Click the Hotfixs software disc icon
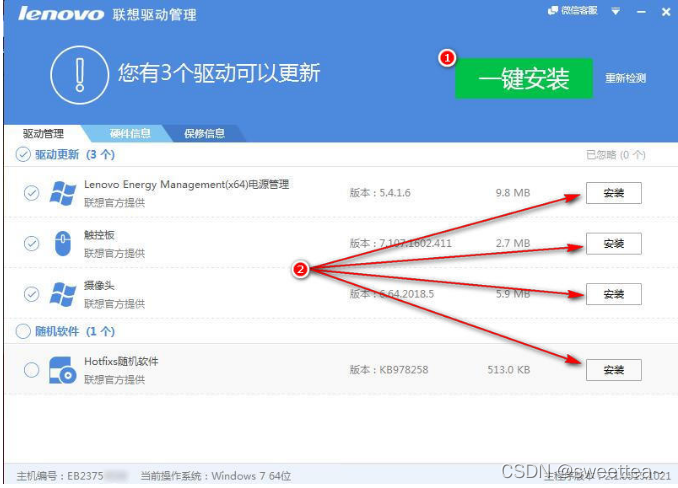 (62, 370)
